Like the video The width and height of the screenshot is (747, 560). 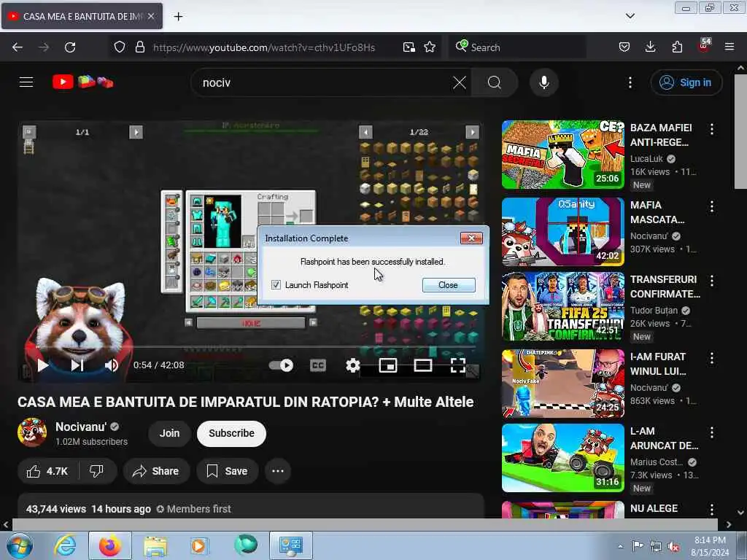47,471
